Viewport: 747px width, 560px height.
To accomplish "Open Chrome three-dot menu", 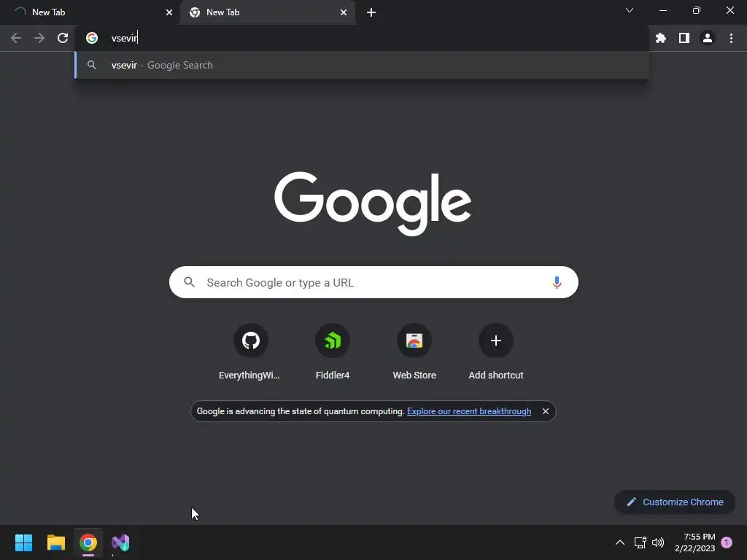I will click(x=731, y=38).
